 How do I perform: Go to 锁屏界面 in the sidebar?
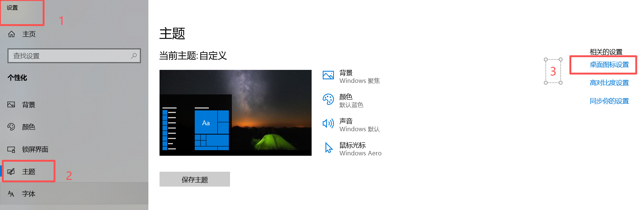35,149
